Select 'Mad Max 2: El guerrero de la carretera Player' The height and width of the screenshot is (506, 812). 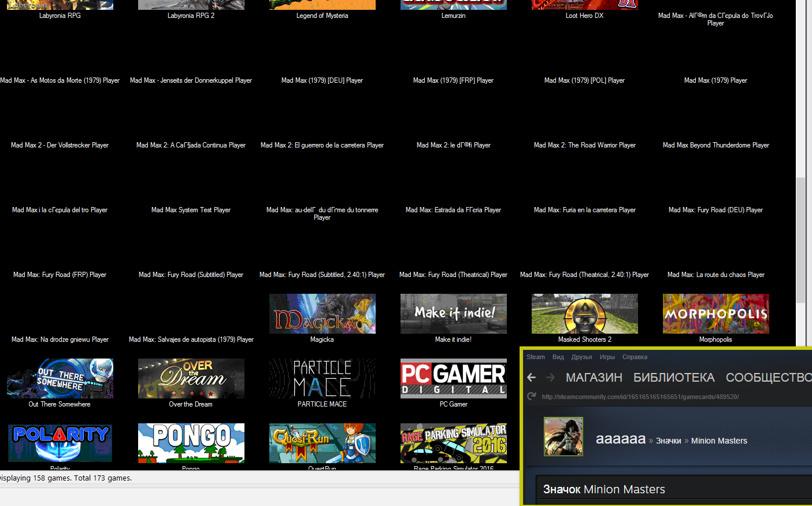[x=322, y=145]
